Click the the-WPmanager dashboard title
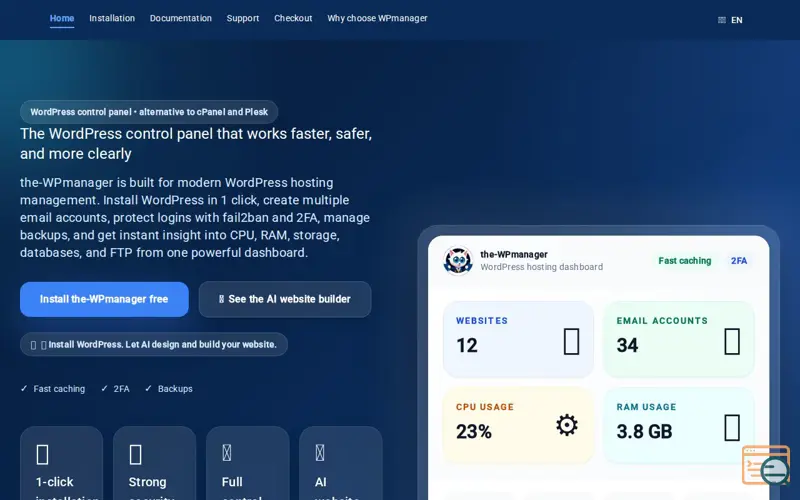This screenshot has width=800, height=500. (514, 255)
